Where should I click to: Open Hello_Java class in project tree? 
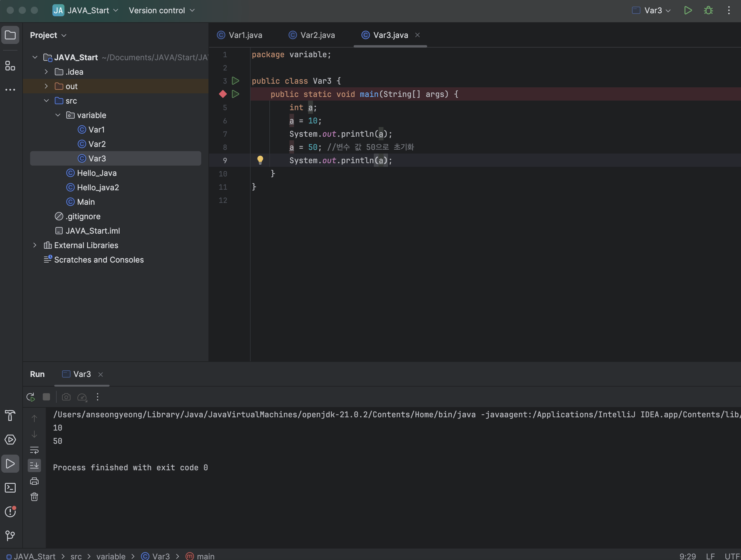coord(96,173)
